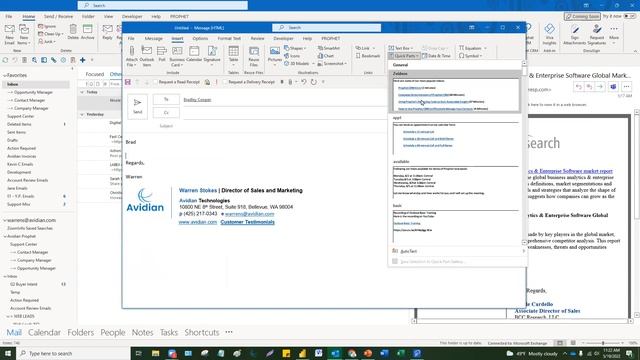The width and height of the screenshot is (640, 360).
Task: Click the Windows Start button
Action: point(8,353)
